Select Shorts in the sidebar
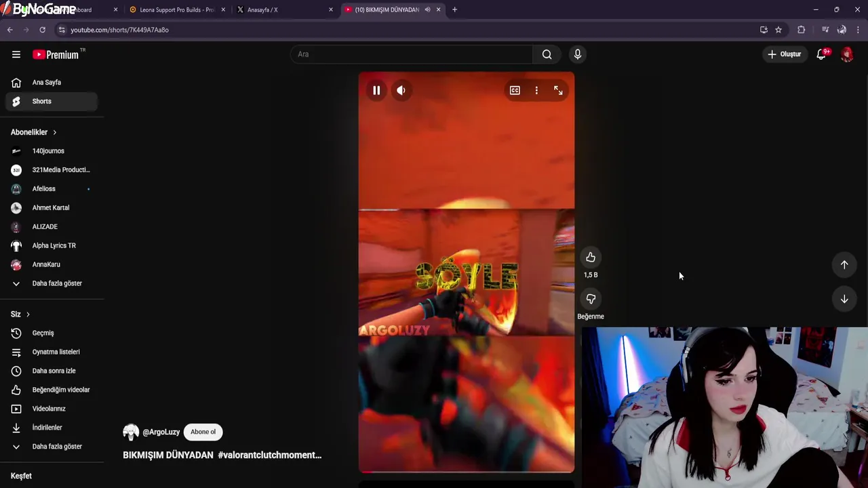The image size is (868, 488). (52, 102)
